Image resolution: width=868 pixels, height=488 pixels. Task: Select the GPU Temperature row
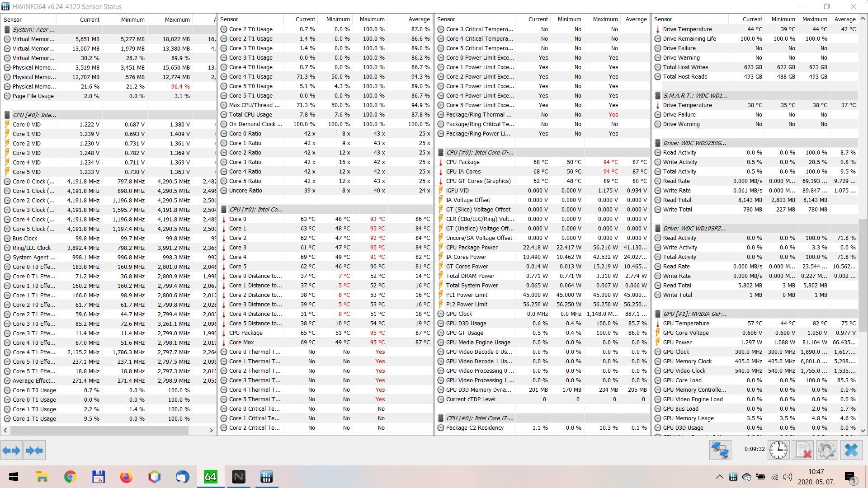tap(755, 323)
